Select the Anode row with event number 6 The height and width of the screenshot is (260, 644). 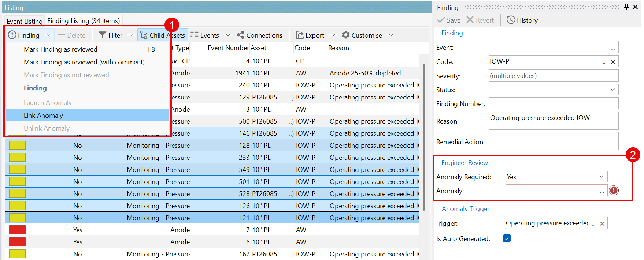pos(212,242)
